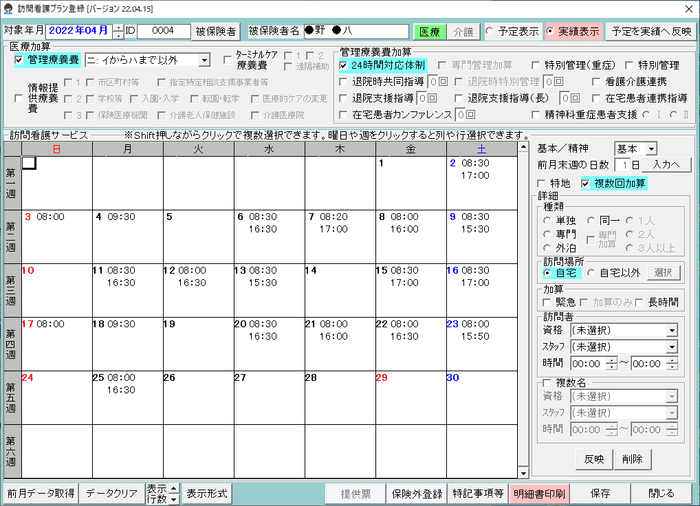Open the 管理療養費 type dropdown

pos(204,60)
